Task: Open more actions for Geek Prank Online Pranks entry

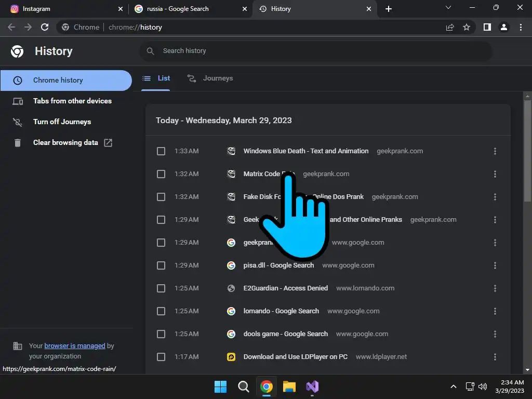Action: point(495,220)
